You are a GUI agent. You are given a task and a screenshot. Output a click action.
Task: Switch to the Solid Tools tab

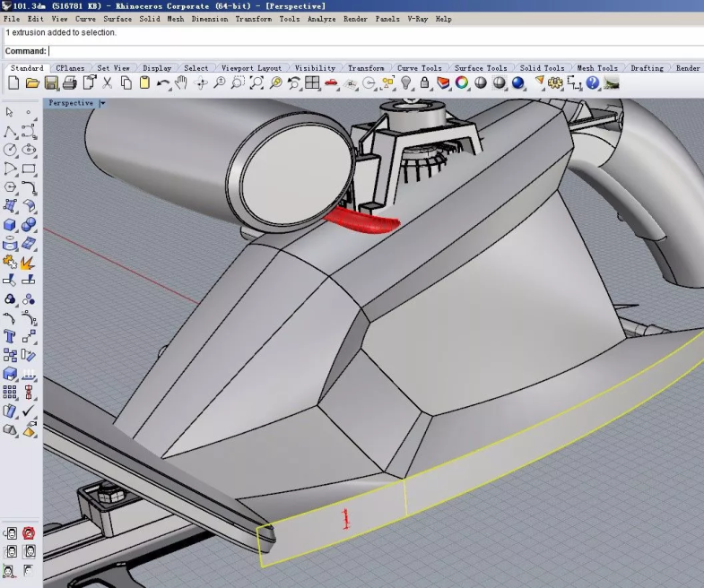pyautogui.click(x=542, y=68)
